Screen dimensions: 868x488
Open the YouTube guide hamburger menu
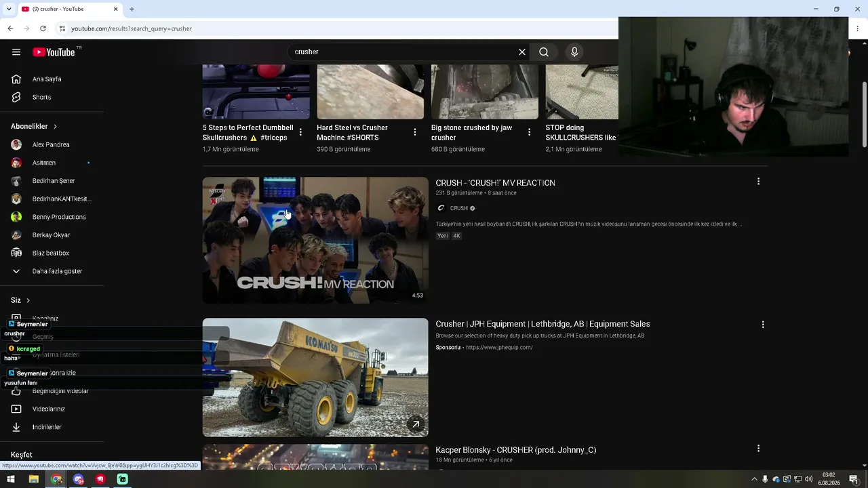point(16,52)
